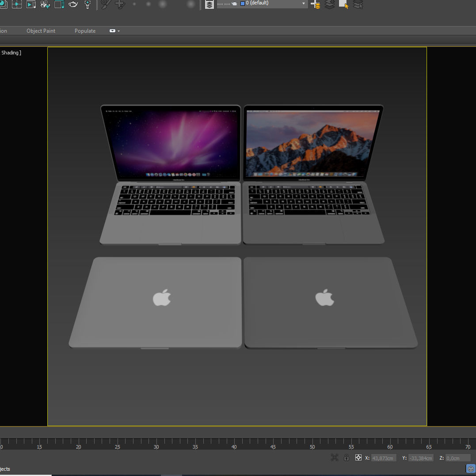This screenshot has height=476, width=476.
Task: Select the closed dark-grey laptop model
Action: tap(331, 303)
